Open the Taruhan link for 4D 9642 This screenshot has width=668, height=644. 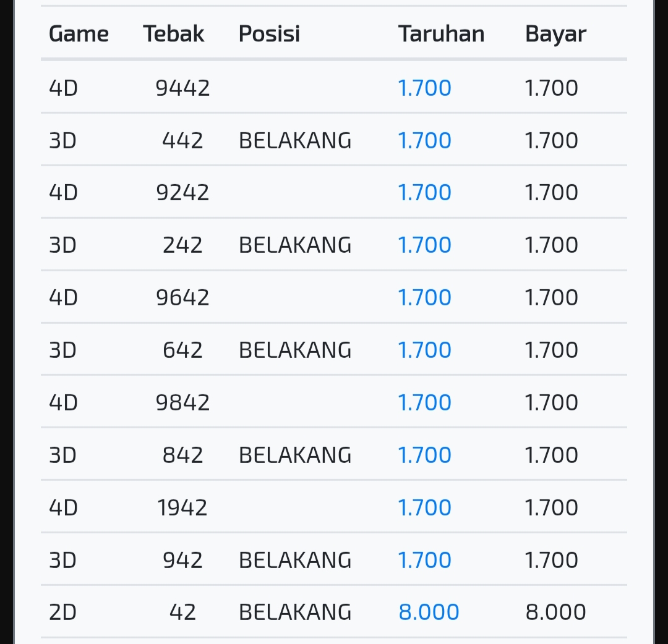click(x=425, y=298)
